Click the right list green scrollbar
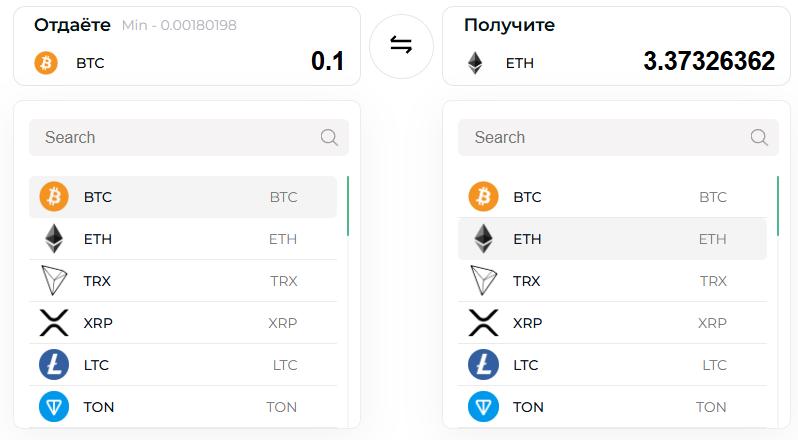The height and width of the screenshot is (440, 798). pos(778,206)
